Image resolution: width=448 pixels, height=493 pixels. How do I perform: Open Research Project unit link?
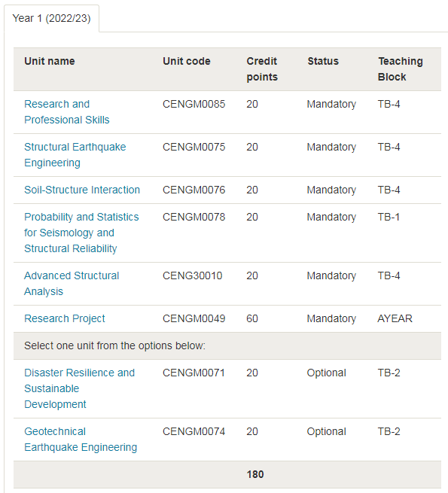[x=65, y=318]
